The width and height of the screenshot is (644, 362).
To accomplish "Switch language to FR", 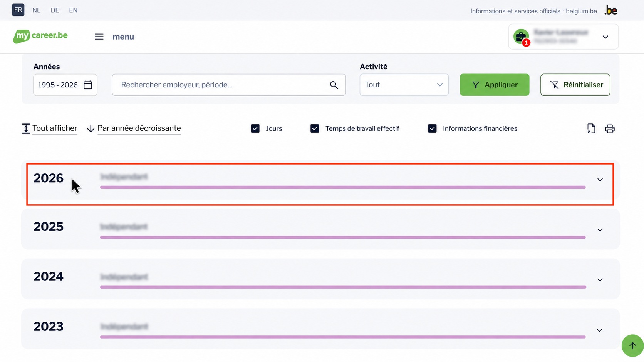I will coord(18,10).
